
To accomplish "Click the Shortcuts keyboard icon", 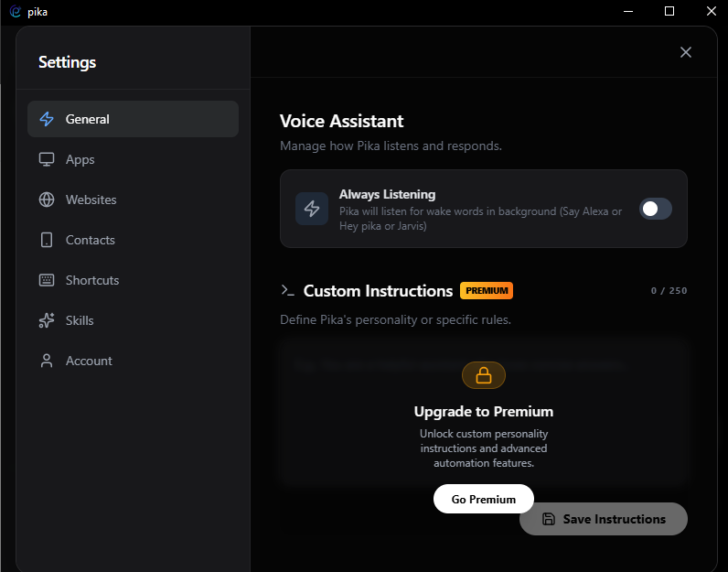I will click(47, 280).
